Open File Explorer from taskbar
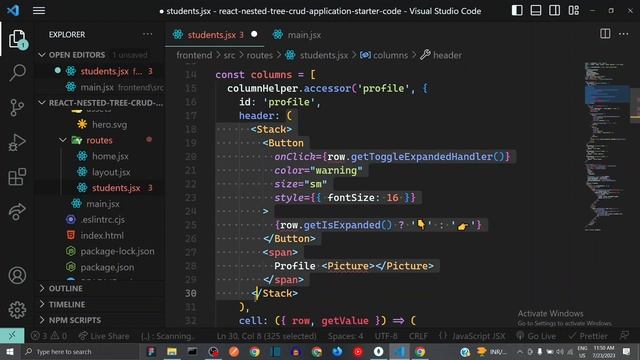The image size is (640, 360). click(172, 351)
